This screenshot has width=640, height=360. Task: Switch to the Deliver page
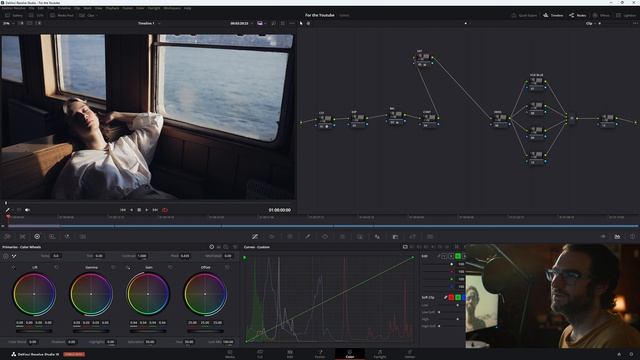tap(410, 354)
